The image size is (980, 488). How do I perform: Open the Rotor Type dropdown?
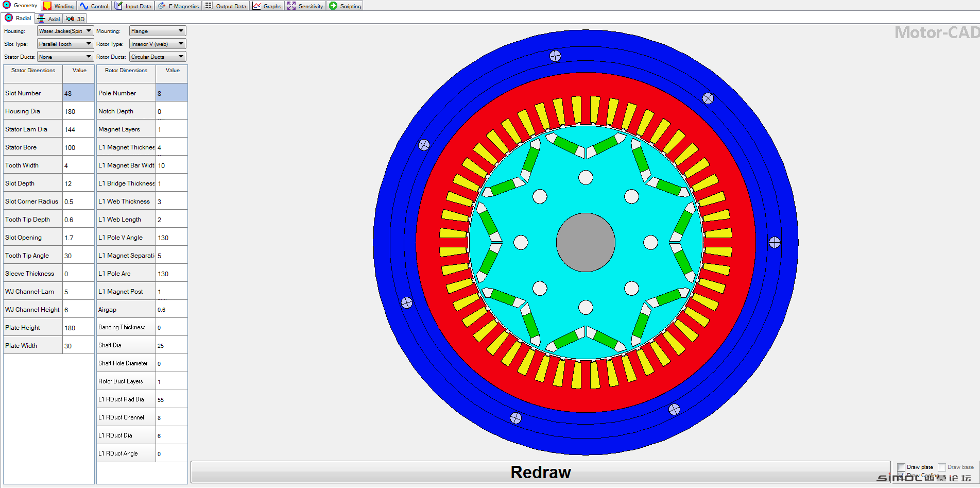[x=158, y=44]
